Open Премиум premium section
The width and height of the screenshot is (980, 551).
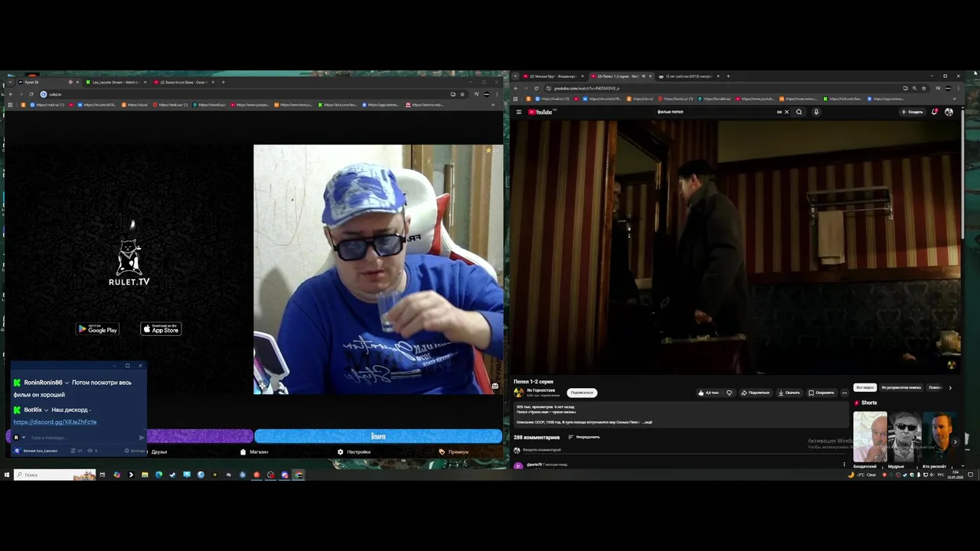point(454,452)
